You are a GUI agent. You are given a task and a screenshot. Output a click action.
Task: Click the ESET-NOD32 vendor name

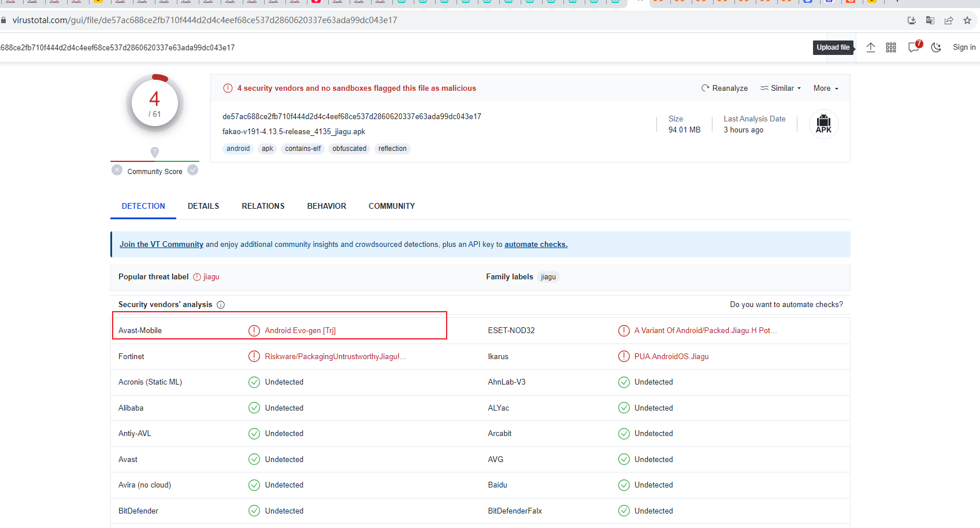click(511, 331)
